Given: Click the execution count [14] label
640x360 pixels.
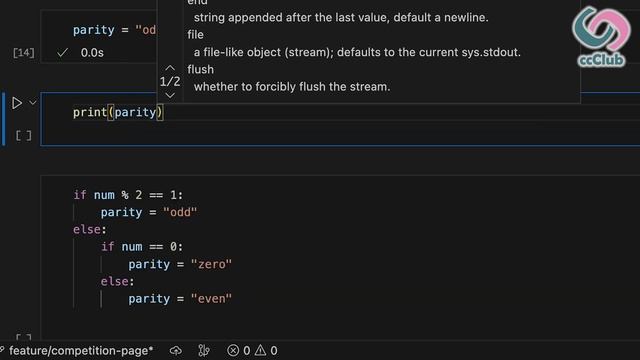Looking at the screenshot, I should 24,53.
